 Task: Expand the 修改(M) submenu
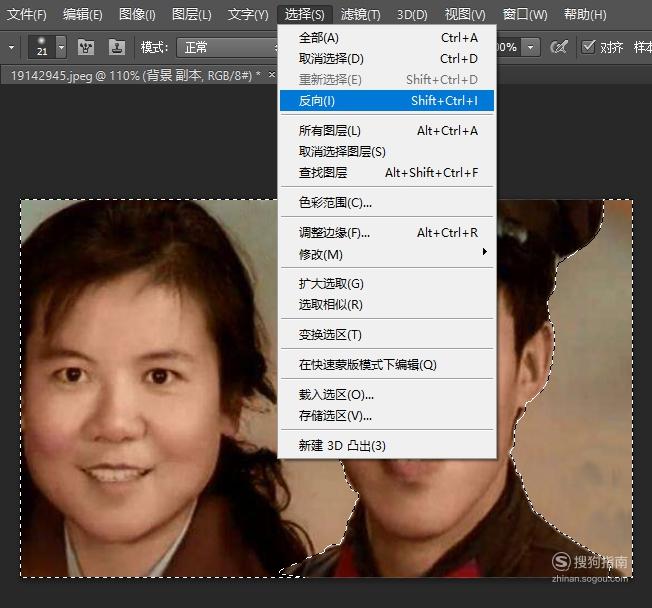pos(387,254)
